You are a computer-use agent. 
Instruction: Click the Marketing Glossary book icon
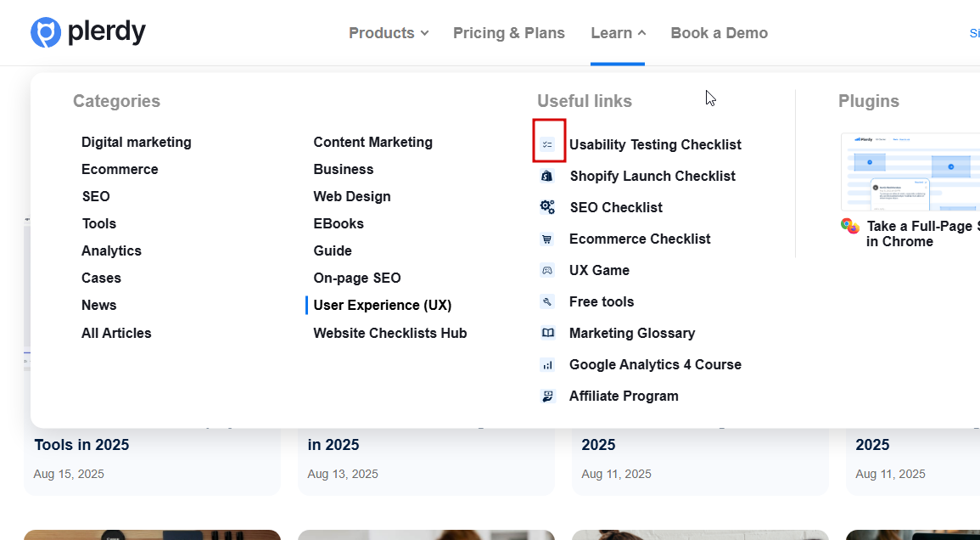click(x=547, y=333)
